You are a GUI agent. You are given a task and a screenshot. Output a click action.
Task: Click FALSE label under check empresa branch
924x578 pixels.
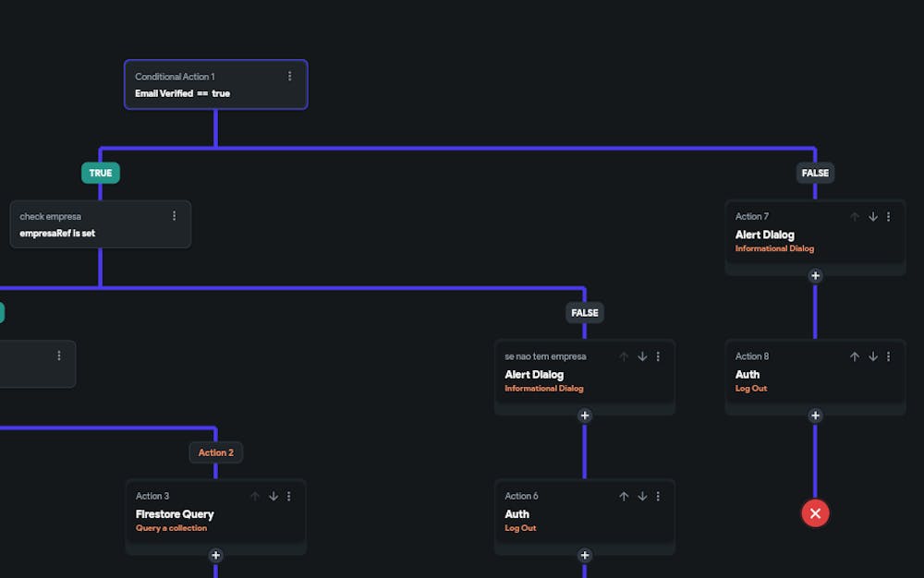click(x=585, y=312)
